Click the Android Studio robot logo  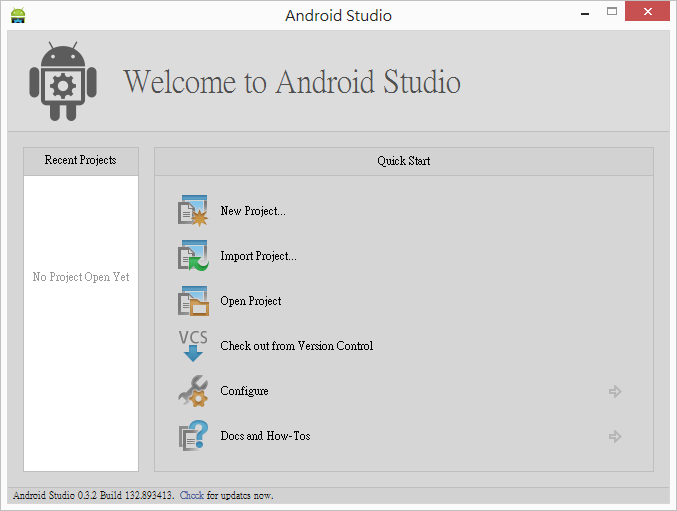point(63,84)
